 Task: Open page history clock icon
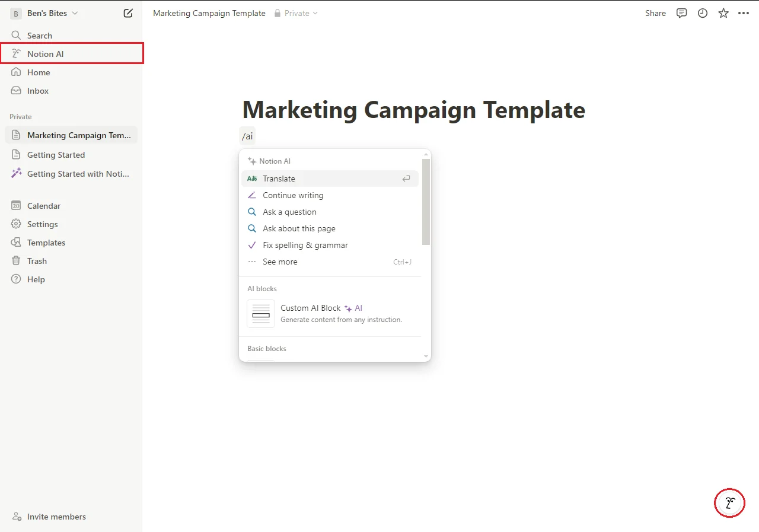coord(703,13)
